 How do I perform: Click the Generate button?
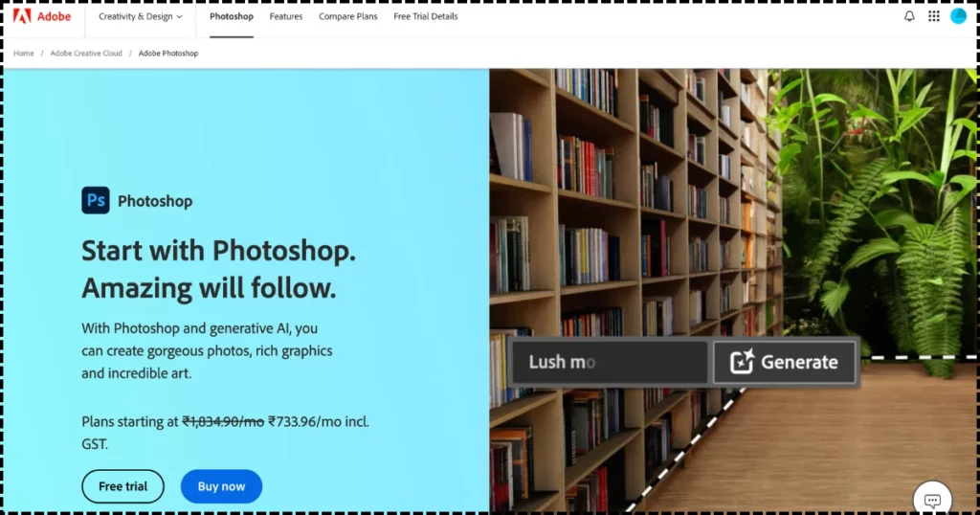pos(785,362)
